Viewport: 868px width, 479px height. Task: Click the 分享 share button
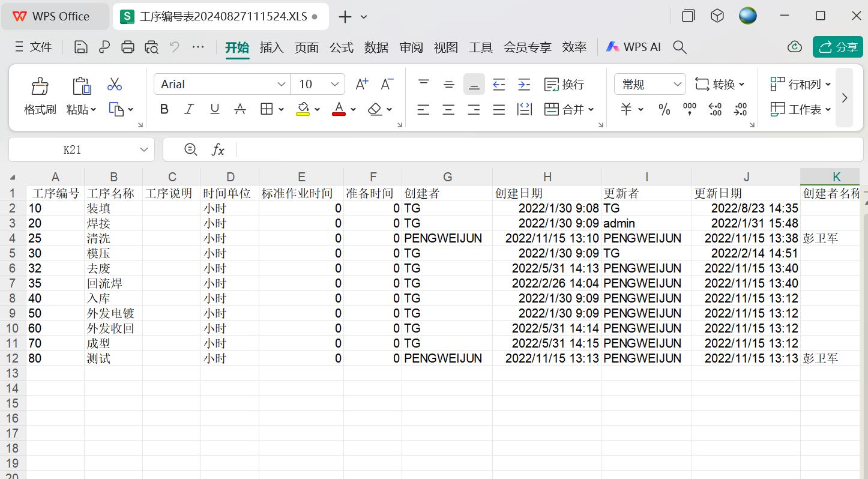tap(837, 47)
